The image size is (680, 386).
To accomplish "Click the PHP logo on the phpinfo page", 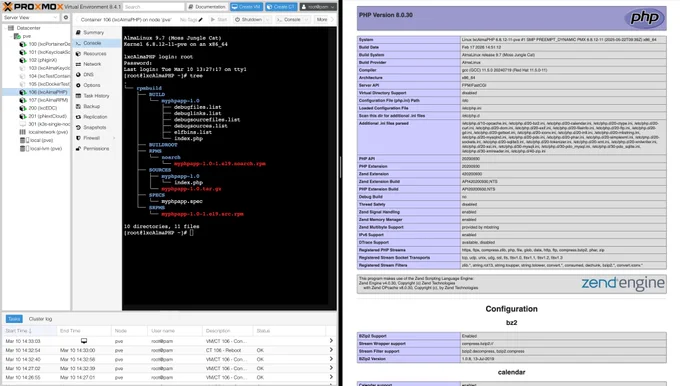I will [x=644, y=18].
